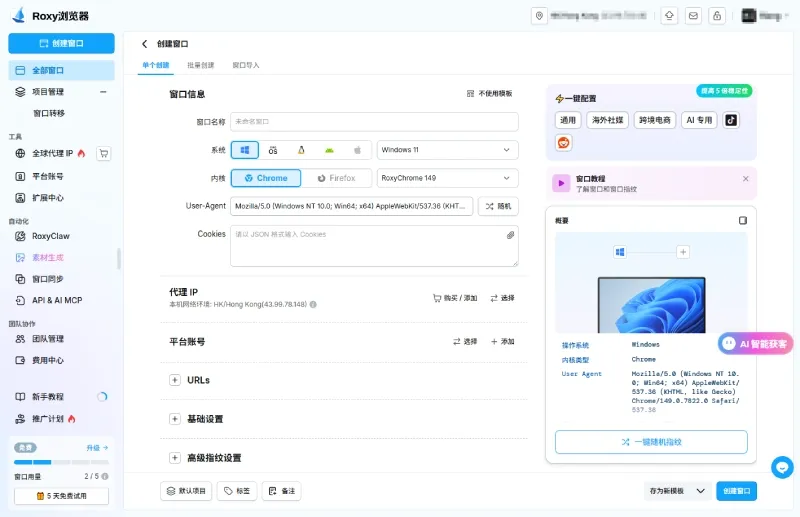Click the lock icon in header
The width and height of the screenshot is (800, 517).
(717, 16)
